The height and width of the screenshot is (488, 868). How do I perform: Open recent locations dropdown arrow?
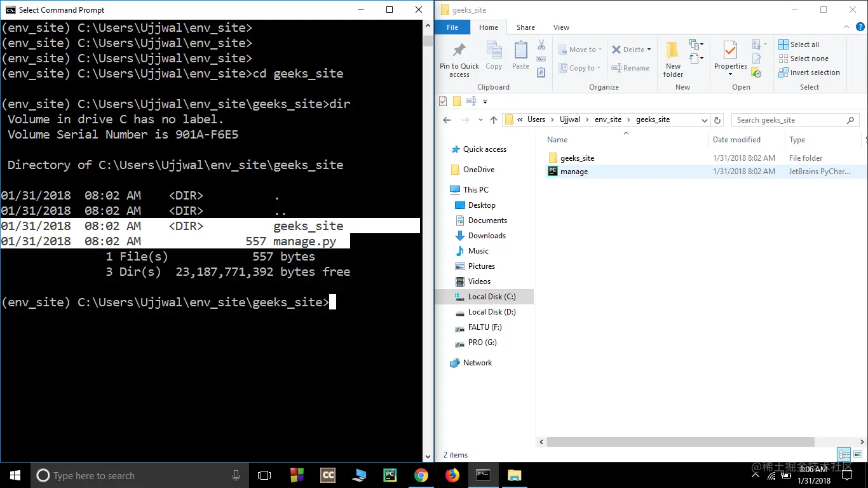coord(480,120)
